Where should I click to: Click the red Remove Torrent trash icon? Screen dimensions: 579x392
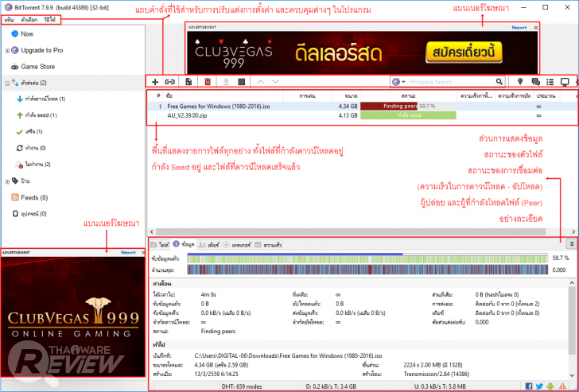(208, 82)
